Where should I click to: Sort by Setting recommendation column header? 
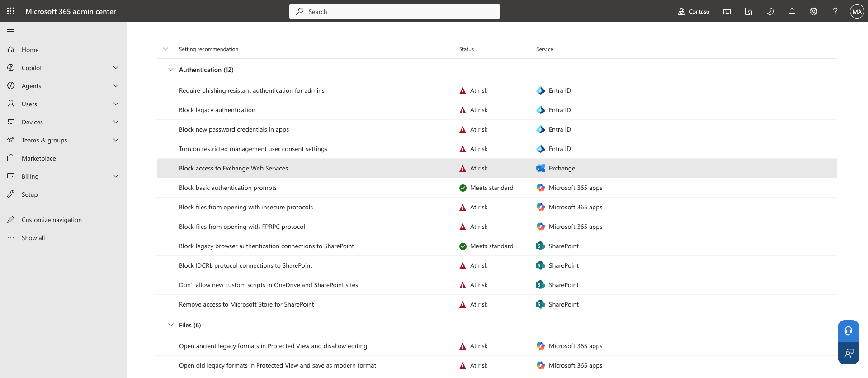click(208, 49)
